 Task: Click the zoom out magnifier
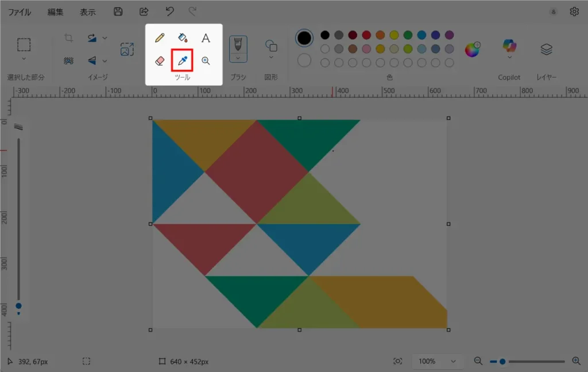(x=478, y=361)
